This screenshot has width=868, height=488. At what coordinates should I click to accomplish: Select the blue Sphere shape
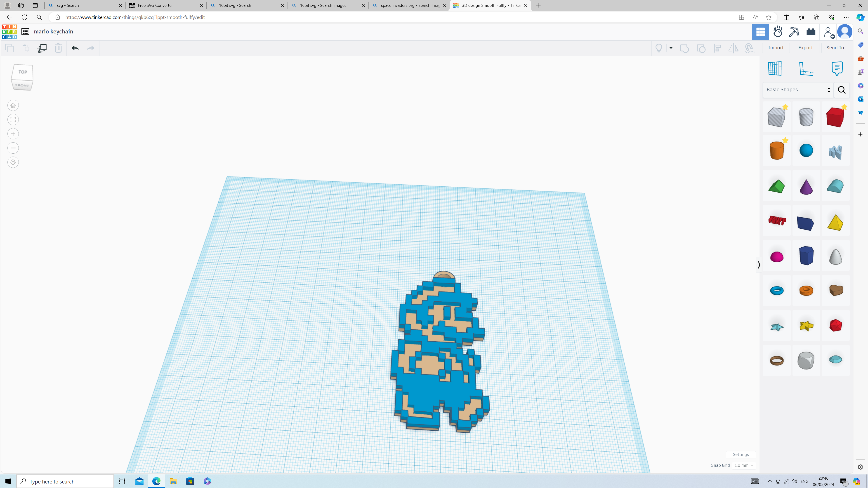(x=806, y=150)
